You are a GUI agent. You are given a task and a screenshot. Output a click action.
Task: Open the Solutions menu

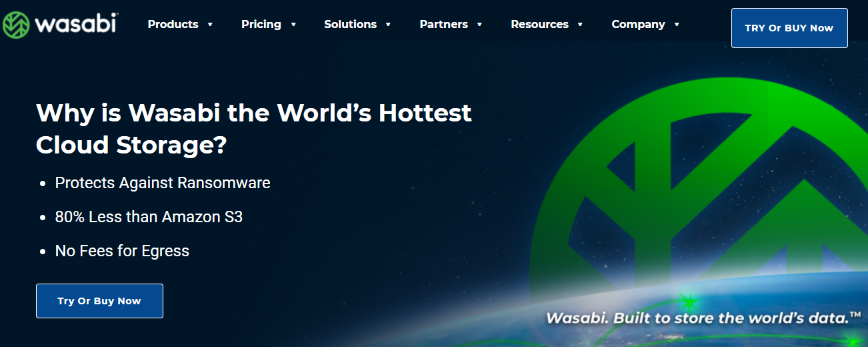click(x=351, y=24)
